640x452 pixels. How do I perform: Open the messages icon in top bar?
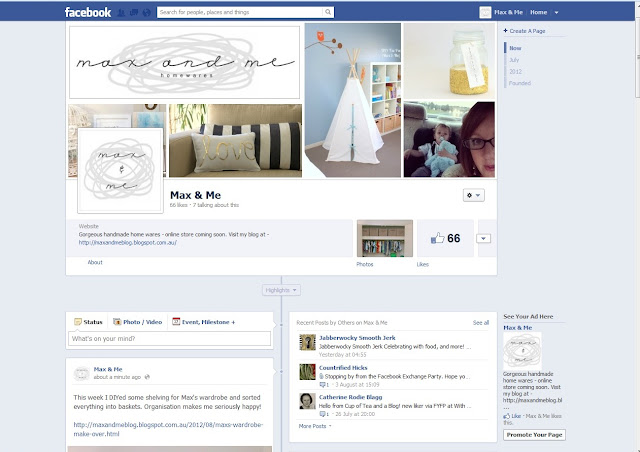coord(134,13)
